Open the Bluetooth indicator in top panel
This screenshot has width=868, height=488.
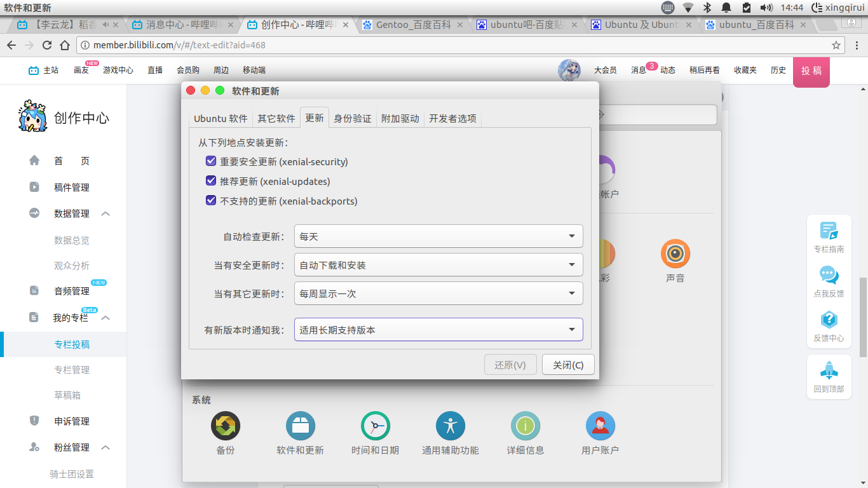pos(707,8)
